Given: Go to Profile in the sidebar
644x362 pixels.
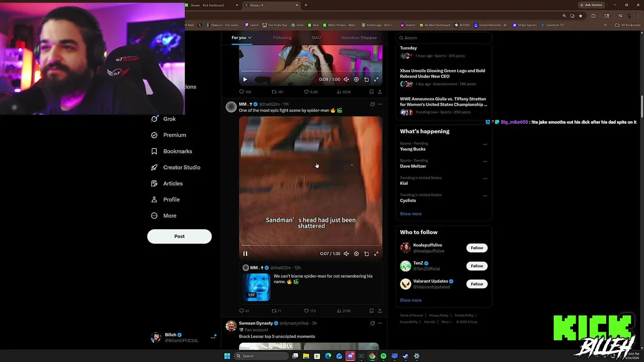Looking at the screenshot, I should coord(166,200).
